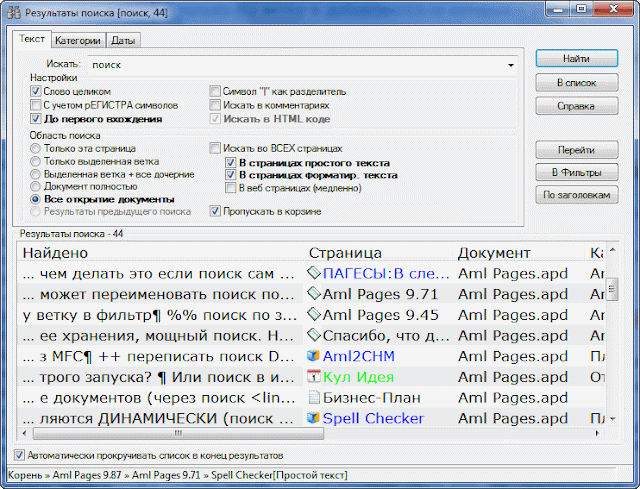
Task: Click the В Фильтры button
Action: tap(577, 172)
